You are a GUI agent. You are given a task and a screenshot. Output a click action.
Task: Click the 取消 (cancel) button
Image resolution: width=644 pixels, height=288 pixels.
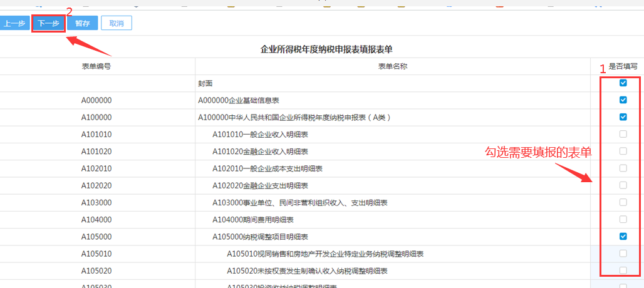point(116,24)
